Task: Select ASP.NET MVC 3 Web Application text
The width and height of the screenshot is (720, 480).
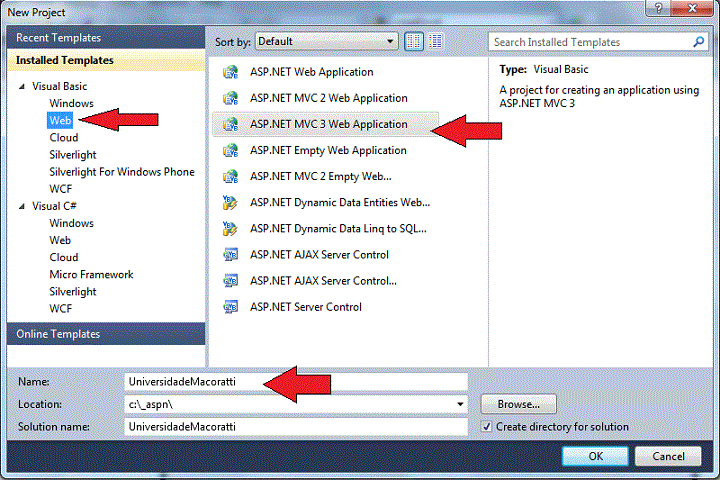Action: click(x=329, y=124)
